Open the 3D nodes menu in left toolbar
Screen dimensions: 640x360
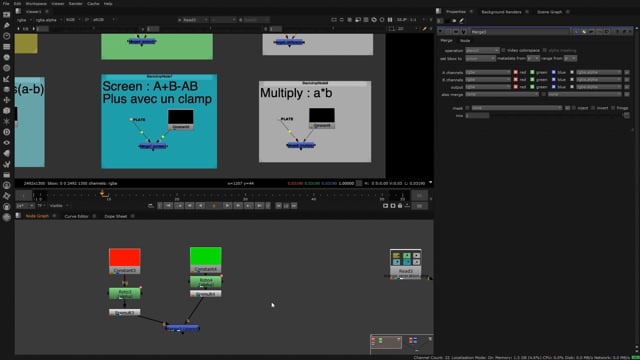[x=7, y=110]
